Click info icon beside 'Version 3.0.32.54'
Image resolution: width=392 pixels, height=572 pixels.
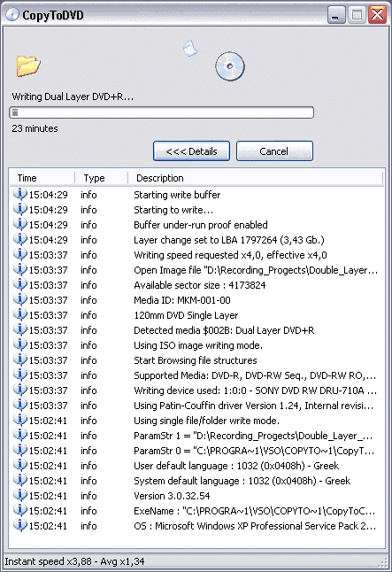click(20, 495)
